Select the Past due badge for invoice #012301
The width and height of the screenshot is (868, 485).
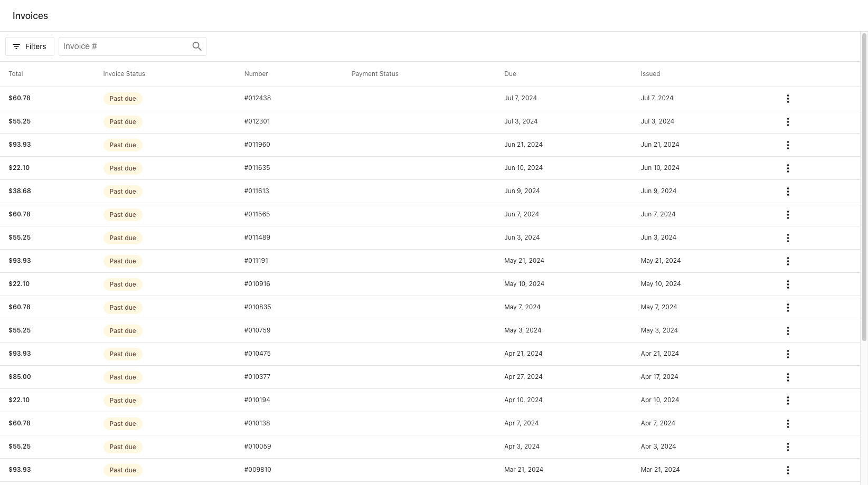coord(122,121)
